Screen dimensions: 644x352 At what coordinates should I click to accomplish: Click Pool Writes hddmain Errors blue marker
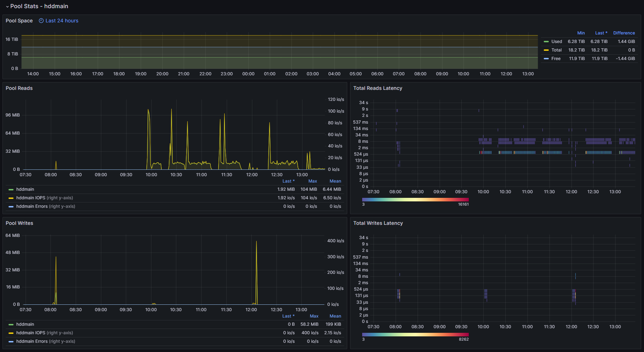pyautogui.click(x=11, y=342)
